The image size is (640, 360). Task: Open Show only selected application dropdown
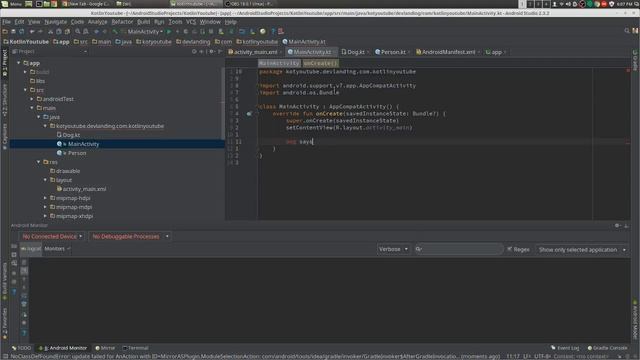tap(582, 249)
